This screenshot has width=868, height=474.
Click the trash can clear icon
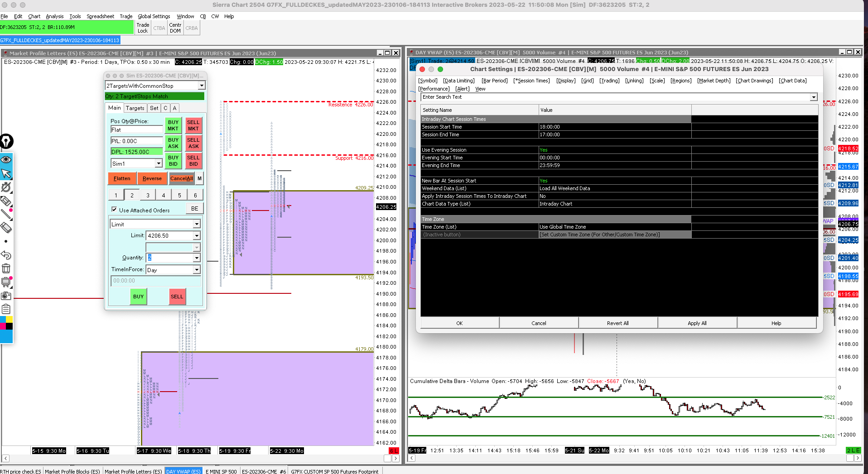pos(6,268)
